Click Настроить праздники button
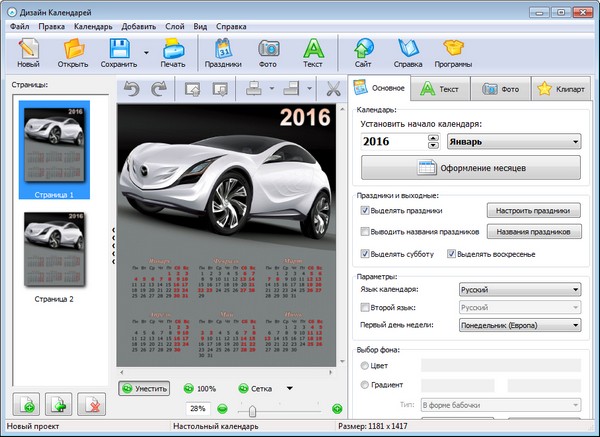This screenshot has width=600, height=437. point(533,210)
